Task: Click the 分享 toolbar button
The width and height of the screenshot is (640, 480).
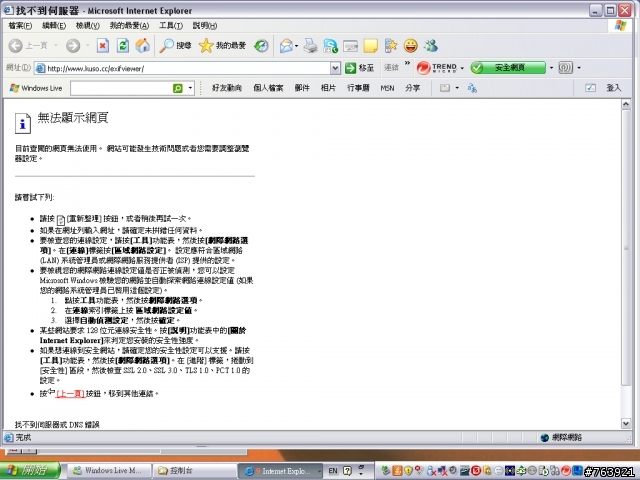Action: coord(413,88)
